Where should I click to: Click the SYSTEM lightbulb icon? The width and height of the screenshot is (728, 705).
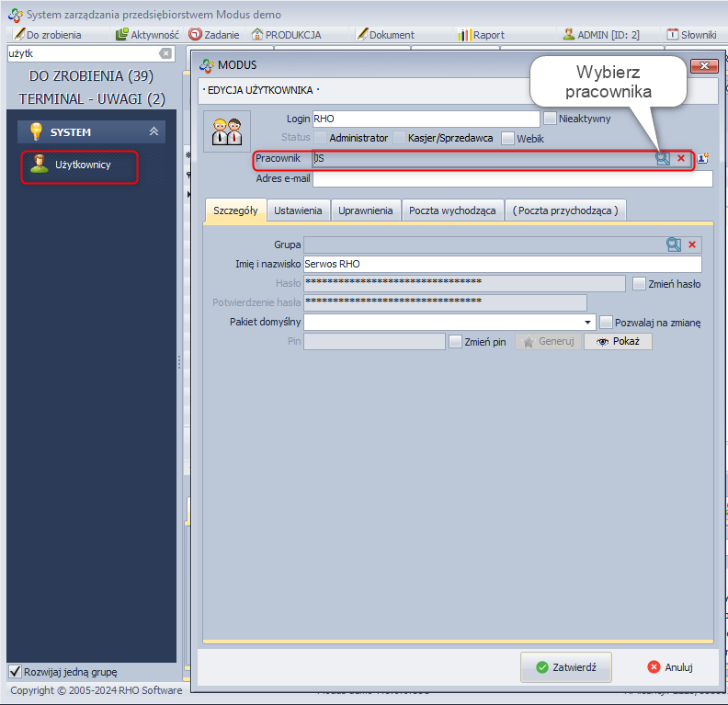[x=36, y=131]
